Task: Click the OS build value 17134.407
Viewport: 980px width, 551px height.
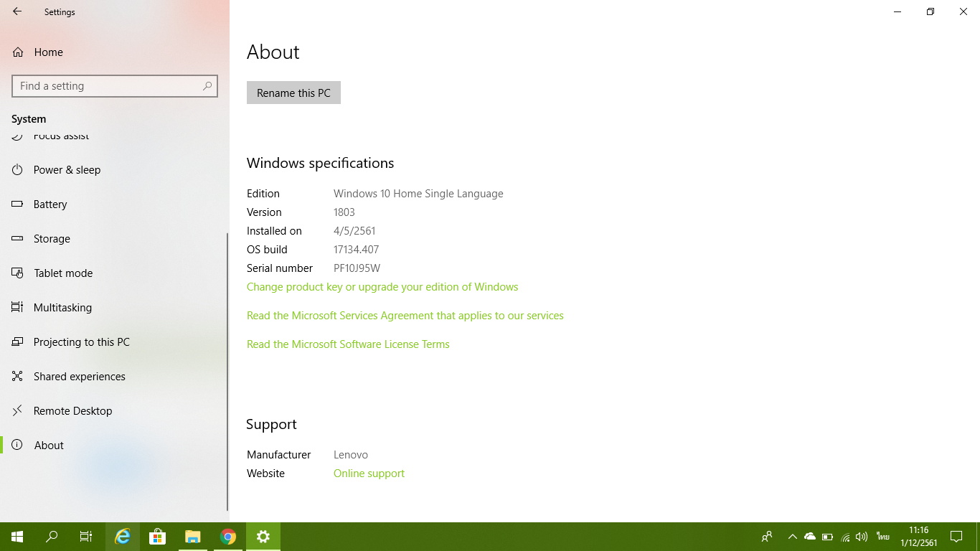Action: click(x=356, y=250)
